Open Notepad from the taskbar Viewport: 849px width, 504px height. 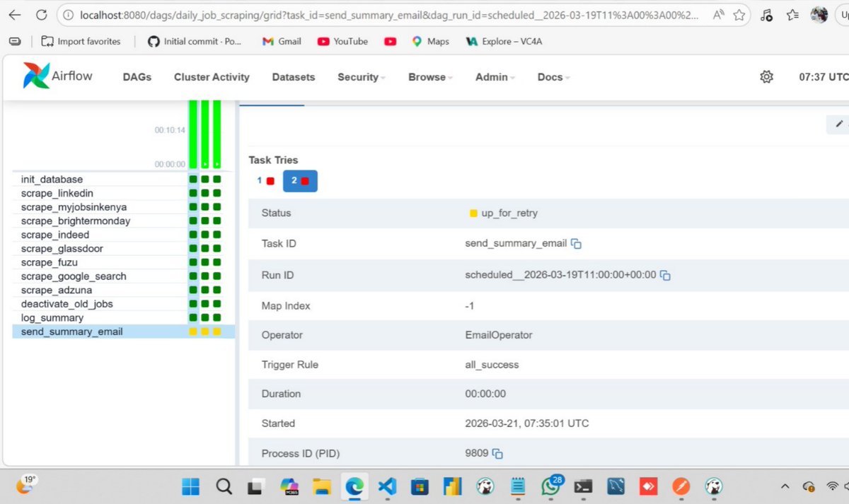[517, 486]
